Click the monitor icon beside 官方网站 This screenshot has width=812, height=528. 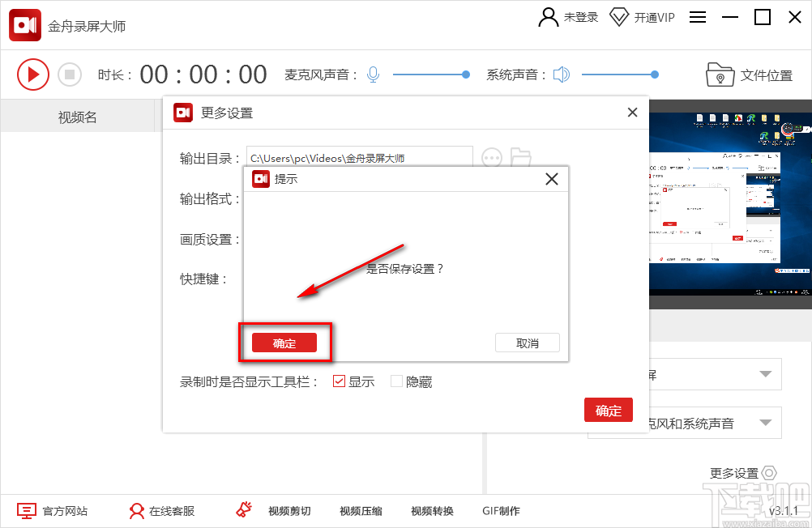click(27, 510)
